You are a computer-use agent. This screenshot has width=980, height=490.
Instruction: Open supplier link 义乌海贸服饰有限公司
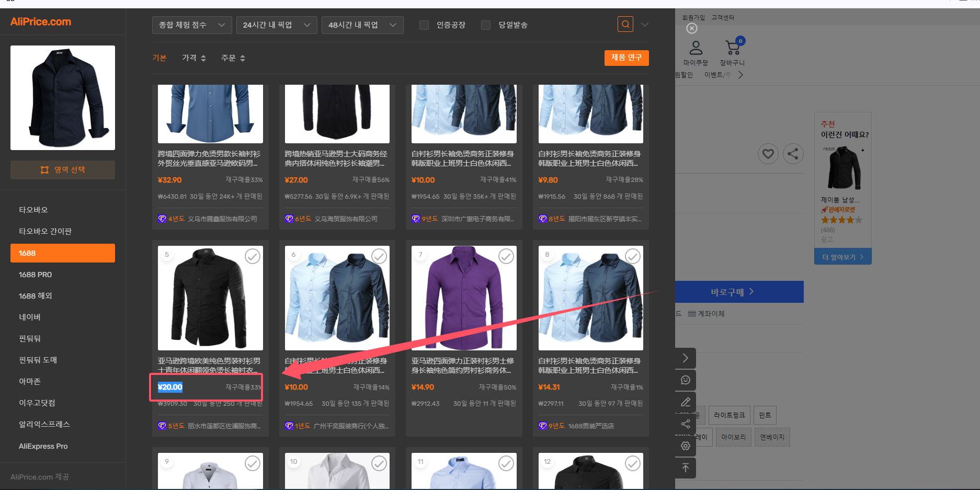tap(346, 219)
